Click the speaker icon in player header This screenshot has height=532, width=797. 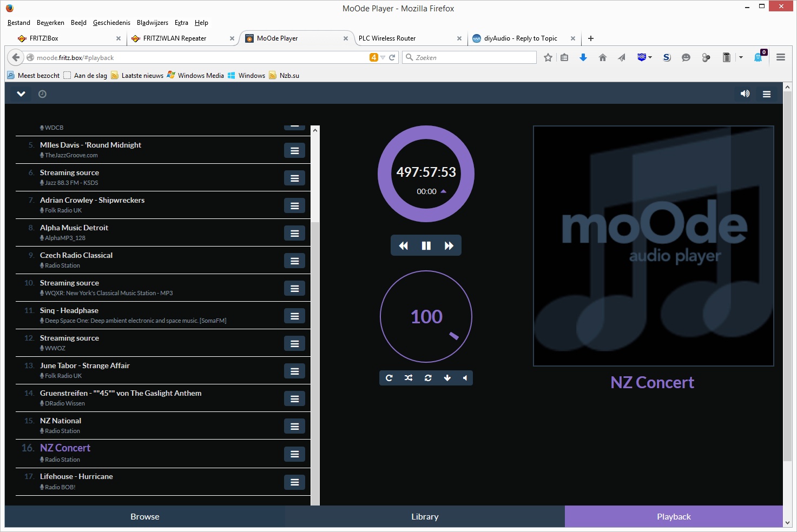click(745, 94)
